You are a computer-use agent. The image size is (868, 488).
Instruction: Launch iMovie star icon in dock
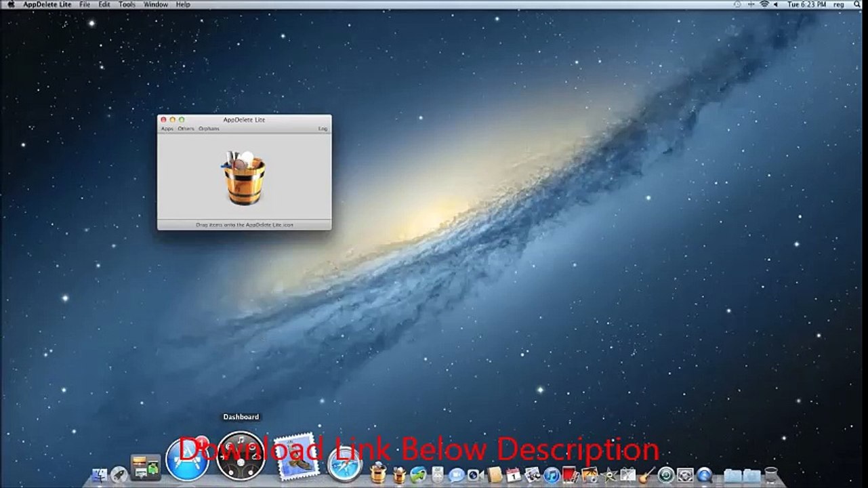(x=609, y=474)
